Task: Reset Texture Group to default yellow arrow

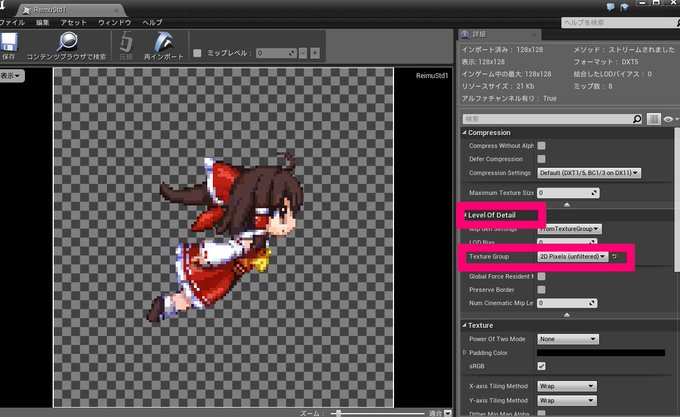Action: [x=615, y=257]
